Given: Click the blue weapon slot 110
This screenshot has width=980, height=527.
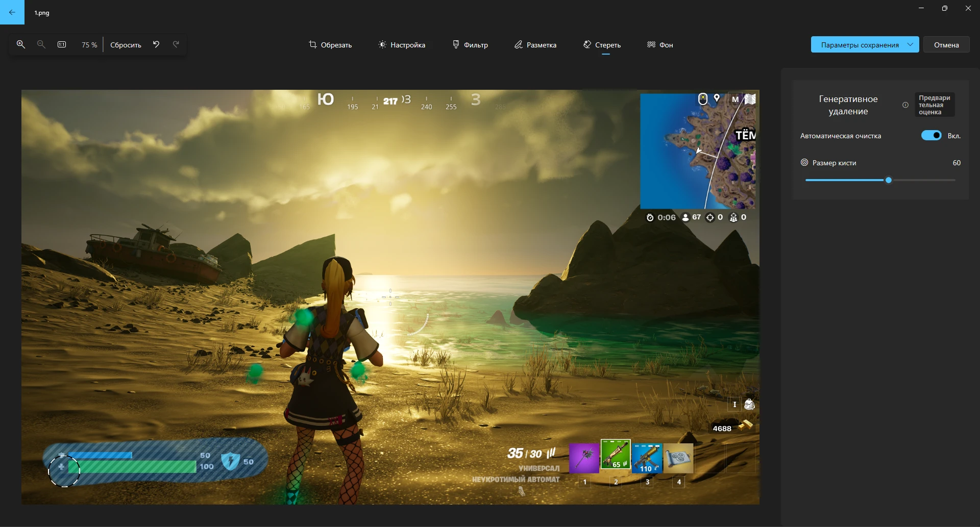Looking at the screenshot, I should (x=647, y=458).
